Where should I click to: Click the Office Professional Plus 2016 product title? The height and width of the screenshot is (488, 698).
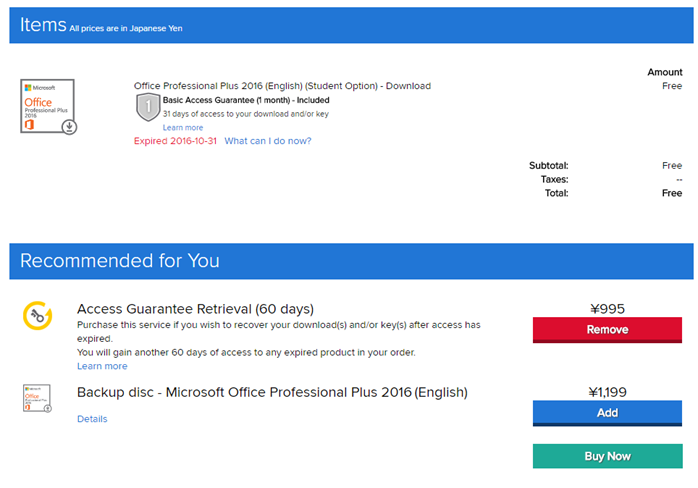(282, 86)
